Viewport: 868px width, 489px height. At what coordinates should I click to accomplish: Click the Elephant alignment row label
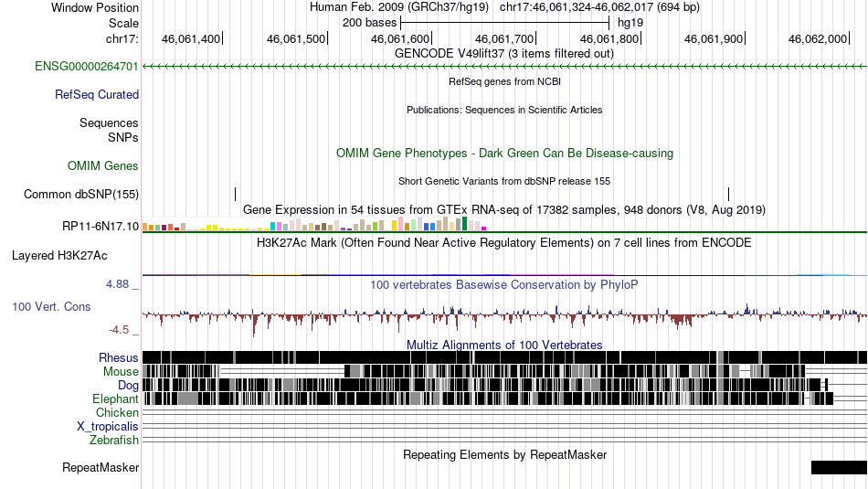click(116, 399)
